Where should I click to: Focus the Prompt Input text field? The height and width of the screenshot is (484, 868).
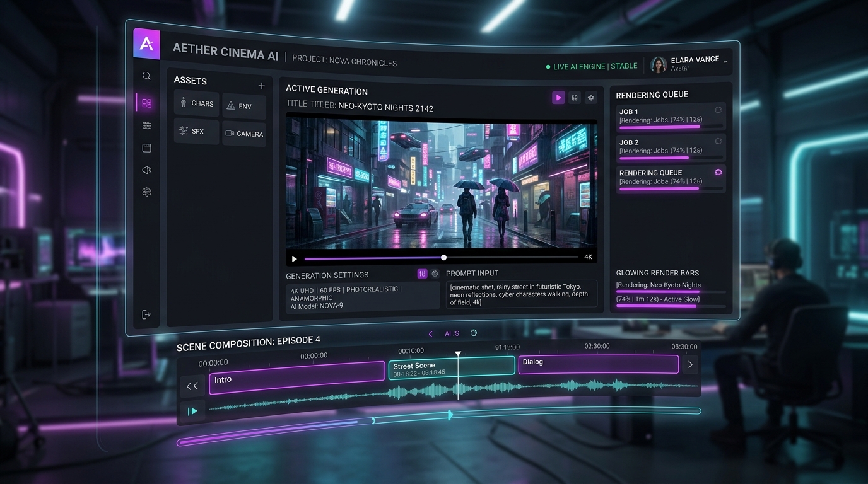pos(522,294)
